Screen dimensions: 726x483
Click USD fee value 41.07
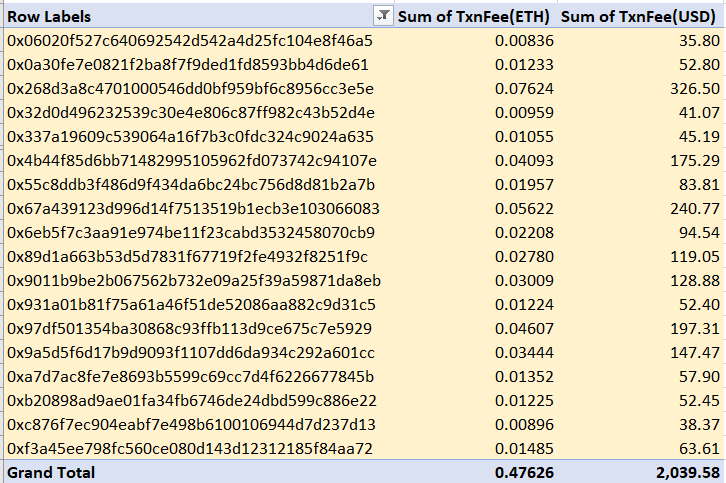coord(699,113)
